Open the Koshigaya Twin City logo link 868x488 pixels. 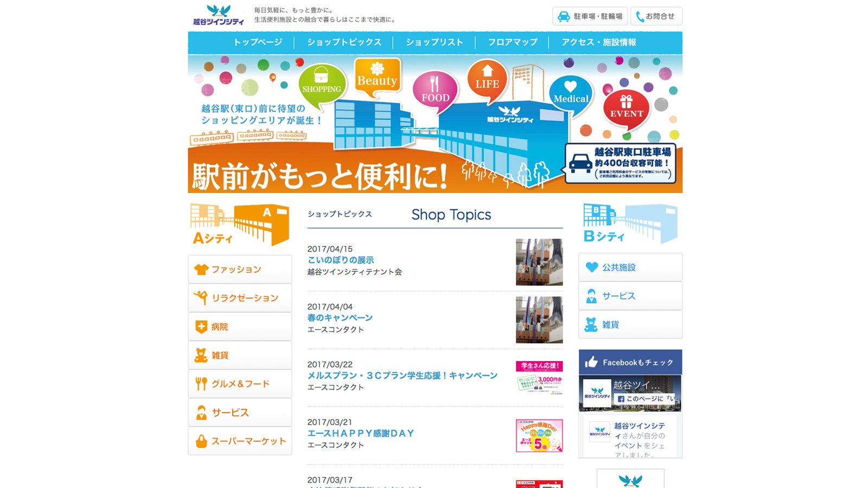(219, 15)
